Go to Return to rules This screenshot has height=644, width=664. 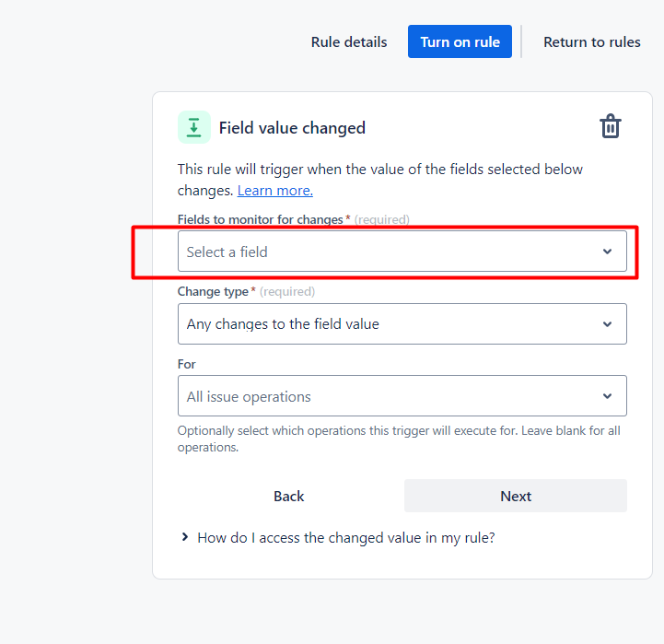(591, 41)
